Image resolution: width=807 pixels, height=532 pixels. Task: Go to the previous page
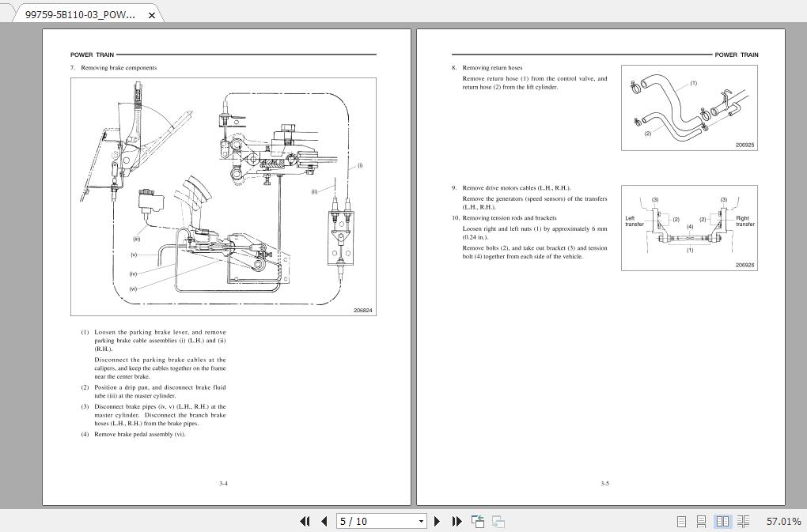[x=324, y=522]
